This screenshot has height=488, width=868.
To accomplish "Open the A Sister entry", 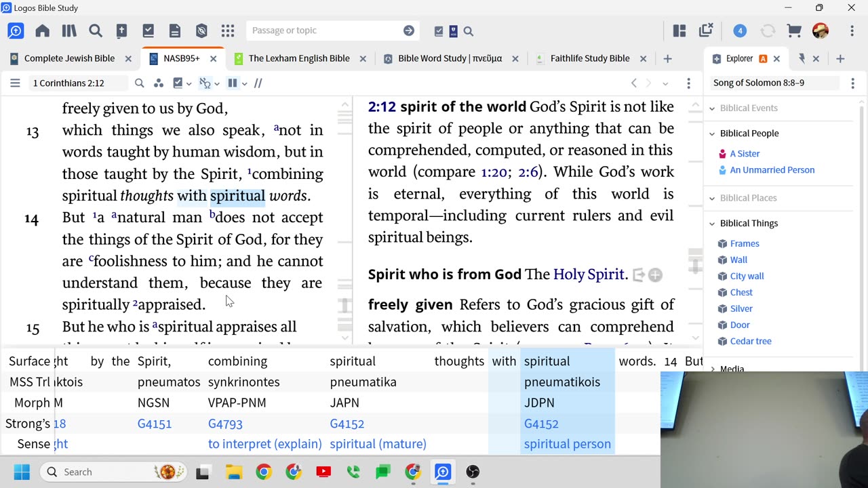I will coord(745,154).
